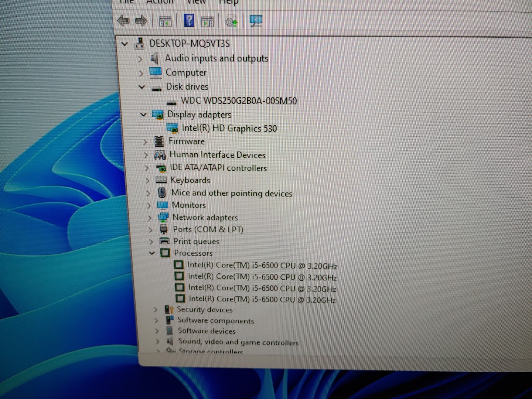Viewport: 532px width, 399px height.
Task: Collapse the Disk drives chevron
Action: point(142,87)
